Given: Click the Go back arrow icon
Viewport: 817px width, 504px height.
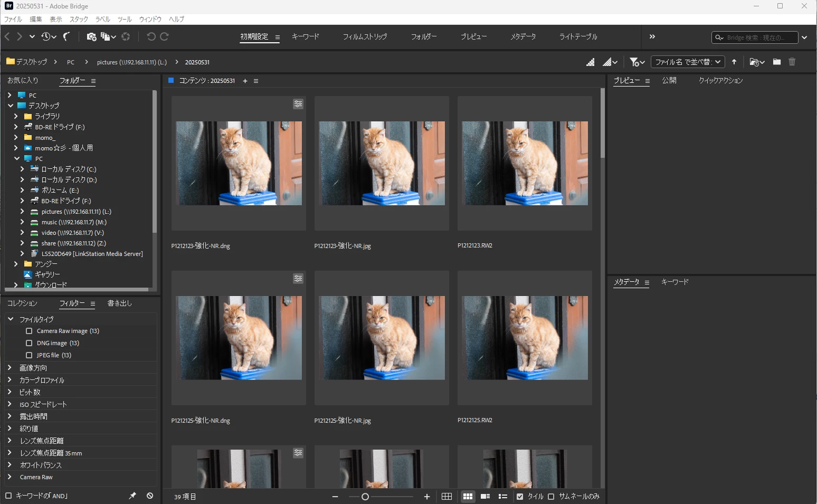Looking at the screenshot, I should [x=7, y=36].
